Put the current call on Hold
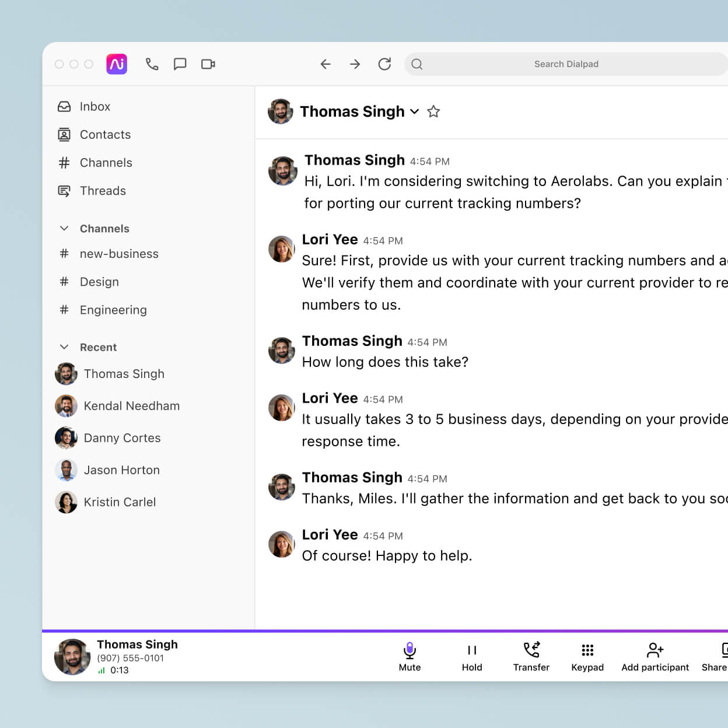Screen dimensions: 728x728 (x=471, y=654)
